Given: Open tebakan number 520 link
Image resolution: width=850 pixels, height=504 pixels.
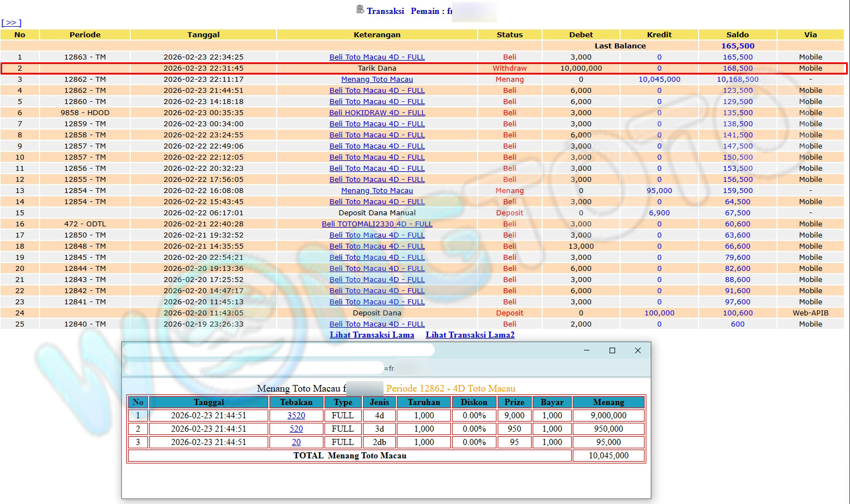Looking at the screenshot, I should point(296,429).
